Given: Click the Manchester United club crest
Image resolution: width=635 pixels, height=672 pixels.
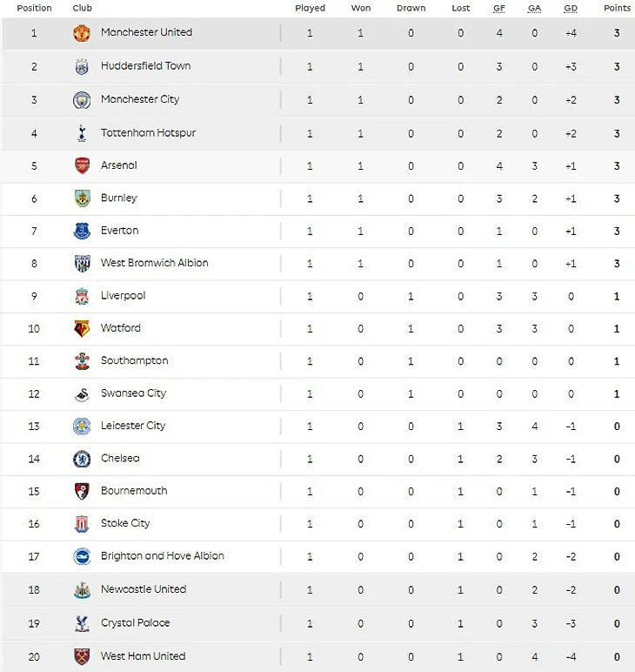Looking at the screenshot, I should (82, 33).
